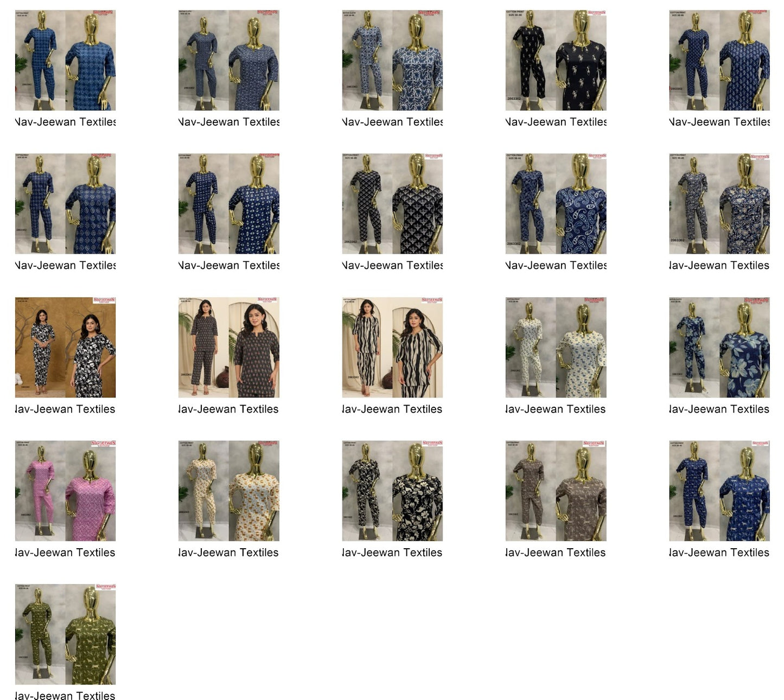Click the royal blue outfit in fourth row
Screen dimensions: 784x700
[x=719, y=490]
